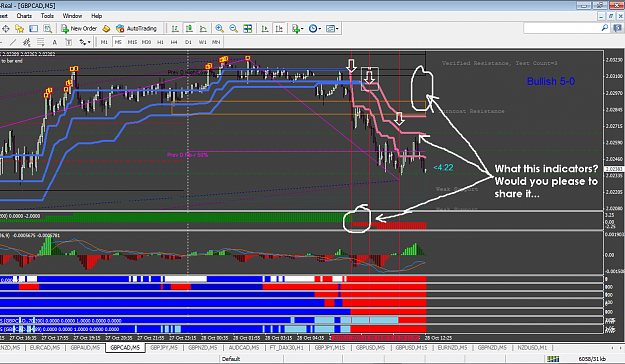This screenshot has height=364, width=625.
Task: Open the Arrows objects dropdown
Action: pos(85,42)
